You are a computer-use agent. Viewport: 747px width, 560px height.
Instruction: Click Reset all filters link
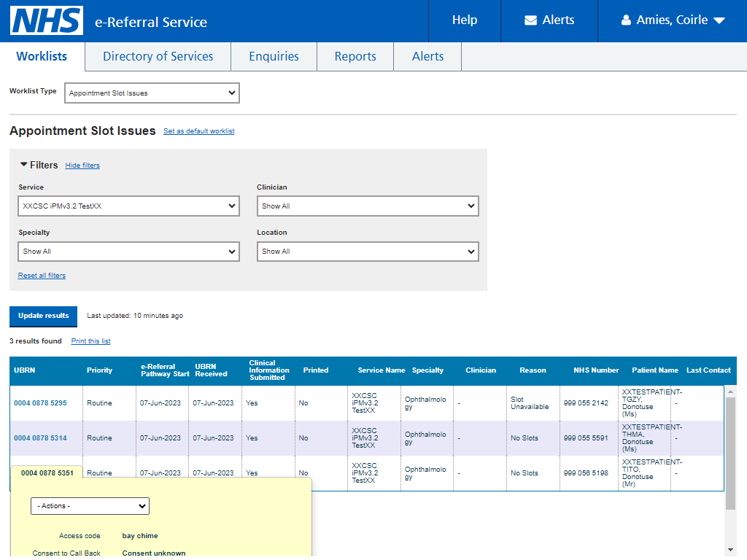click(42, 275)
